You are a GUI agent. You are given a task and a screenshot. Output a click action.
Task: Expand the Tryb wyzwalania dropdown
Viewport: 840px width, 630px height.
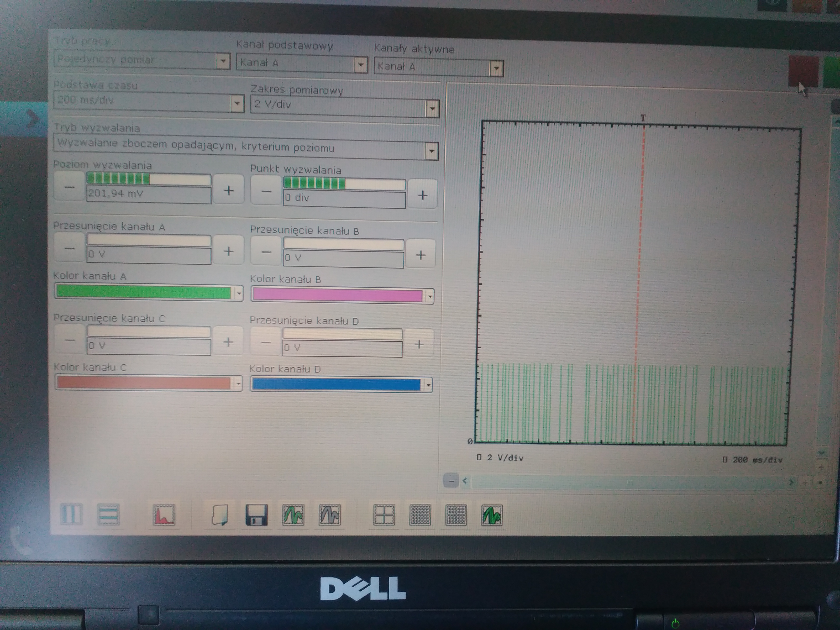[x=431, y=151]
